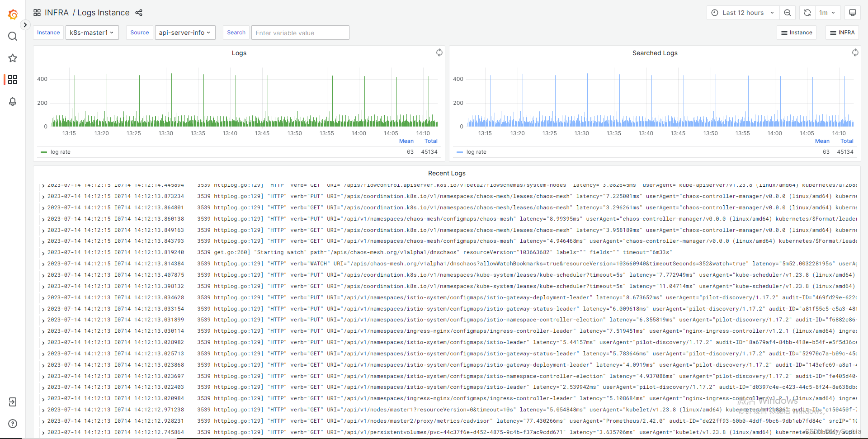Click the Source variable label
Screen dimensions: 868x439
coord(139,33)
